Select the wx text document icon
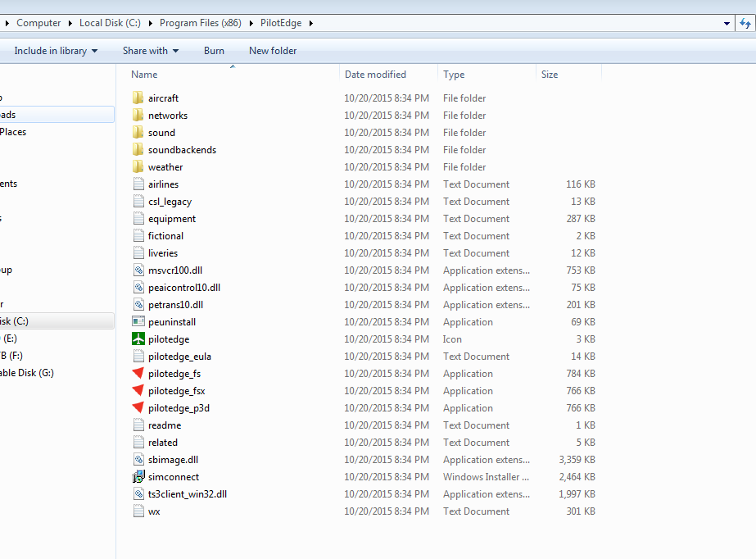Viewport: 756px width, 559px height. click(138, 511)
